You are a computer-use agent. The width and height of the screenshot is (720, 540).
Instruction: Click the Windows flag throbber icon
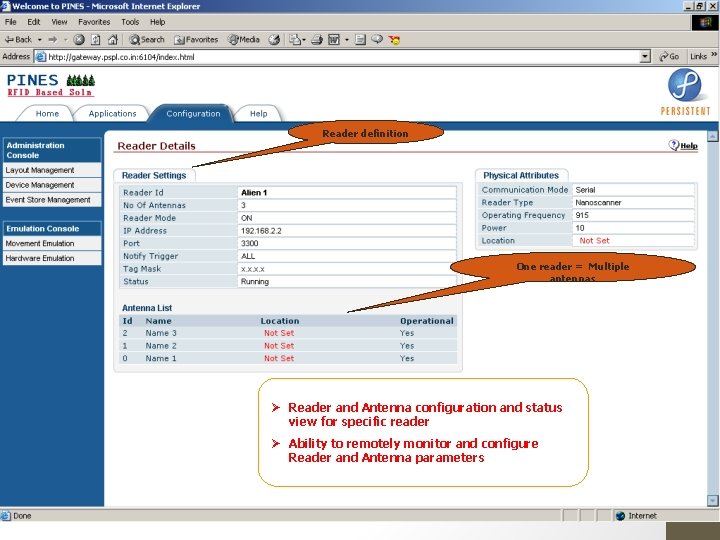[x=705, y=22]
